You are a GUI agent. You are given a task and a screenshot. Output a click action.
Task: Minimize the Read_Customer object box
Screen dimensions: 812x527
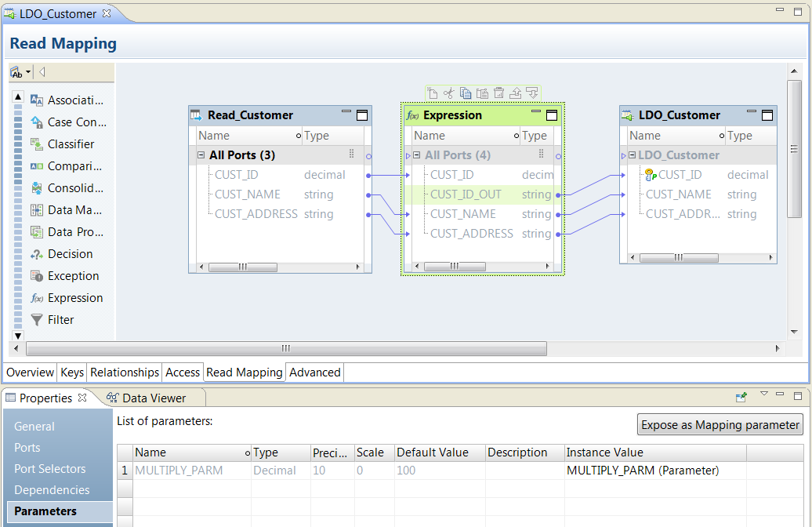coord(346,111)
